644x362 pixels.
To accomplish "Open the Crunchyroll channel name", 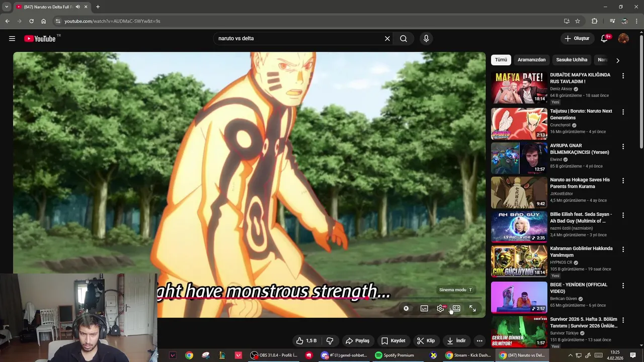I will coord(561,125).
